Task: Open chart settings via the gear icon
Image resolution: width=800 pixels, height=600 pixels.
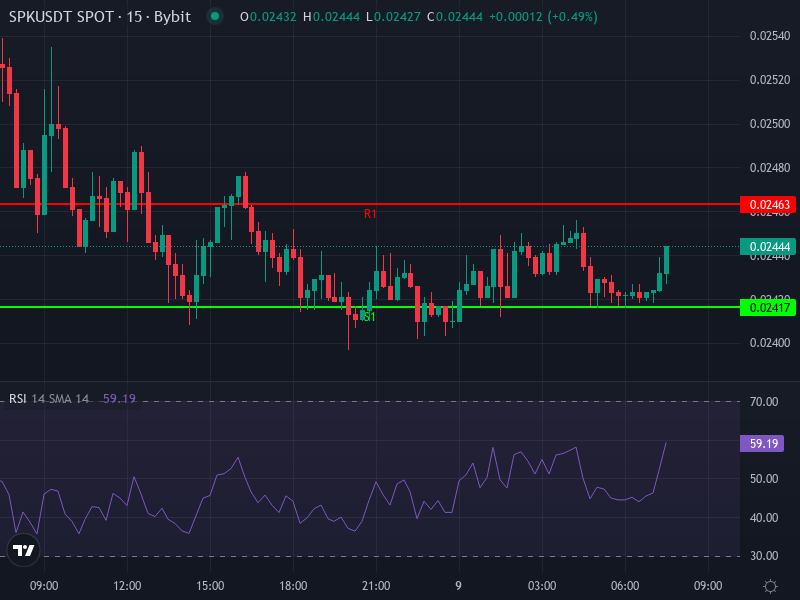Action: 770,586
